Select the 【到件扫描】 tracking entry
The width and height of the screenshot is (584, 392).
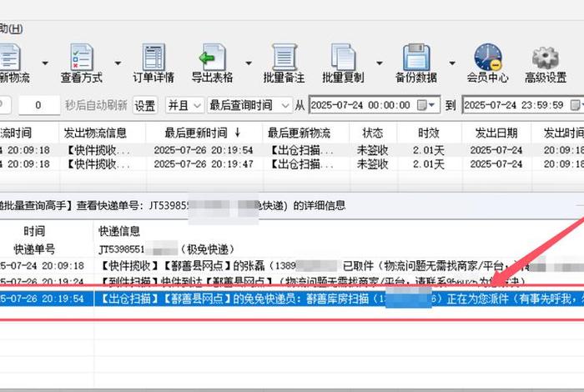coord(292,281)
